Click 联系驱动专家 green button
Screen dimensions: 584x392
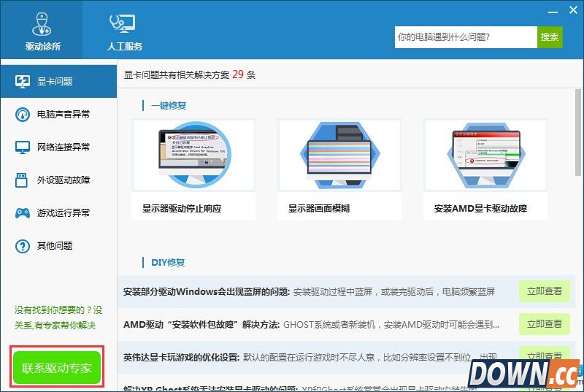57,368
